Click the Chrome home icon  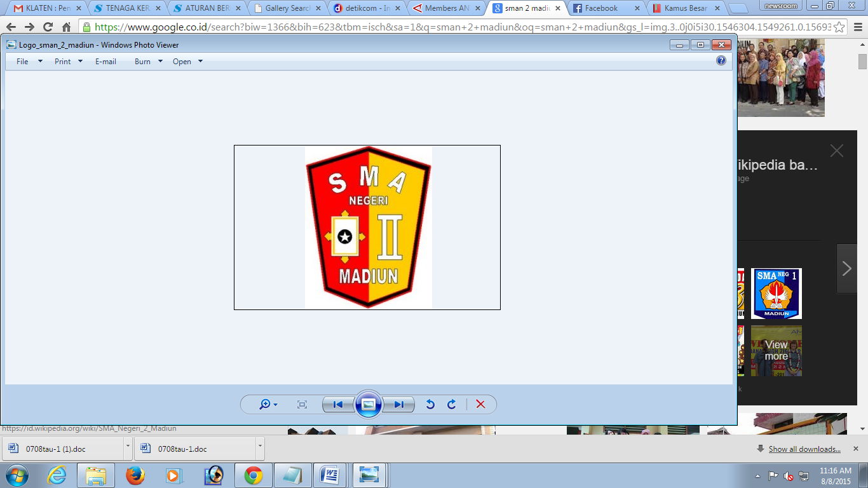click(66, 27)
